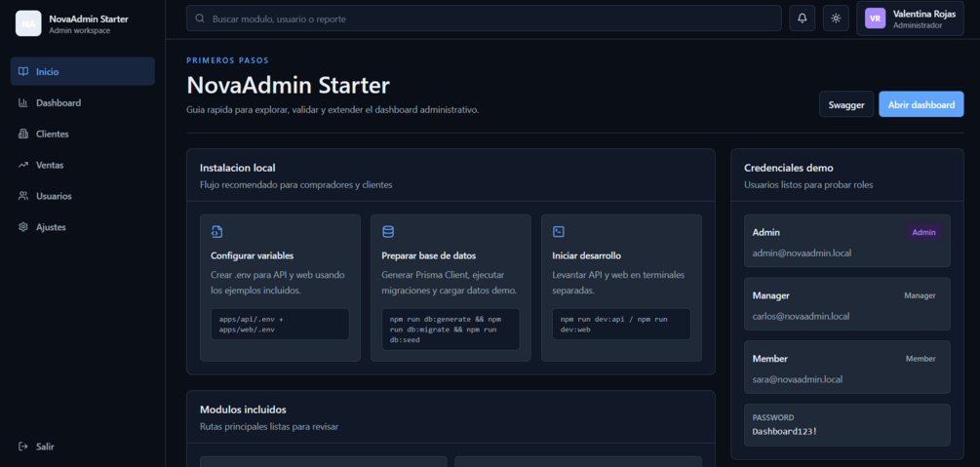This screenshot has width=980, height=467.
Task: Click the Instalacion local section title
Action: [238, 168]
